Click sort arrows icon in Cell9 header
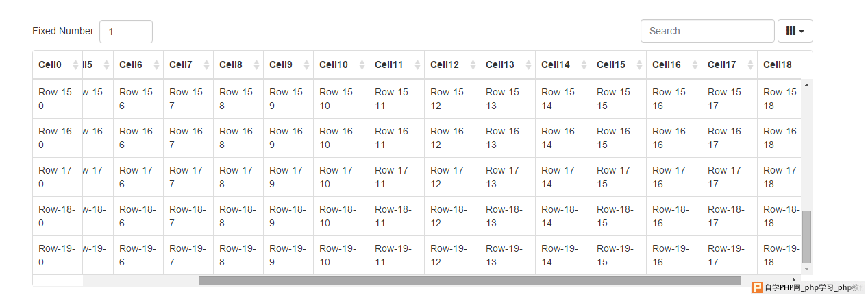The height and width of the screenshot is (297, 868). tap(306, 64)
